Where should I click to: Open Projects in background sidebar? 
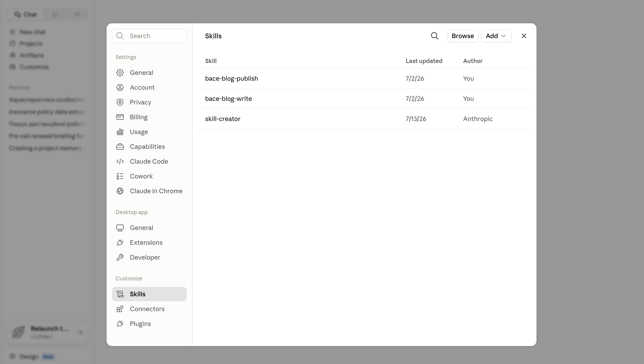26,43
